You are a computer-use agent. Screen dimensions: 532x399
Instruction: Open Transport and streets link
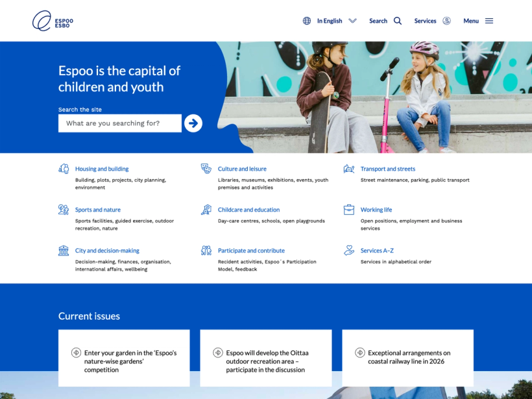pyautogui.click(x=388, y=169)
